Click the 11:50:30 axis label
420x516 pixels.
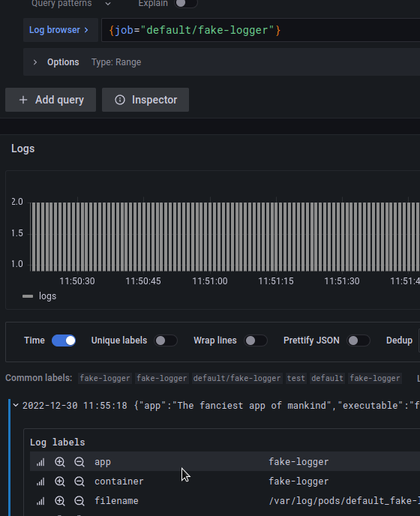[x=77, y=281]
